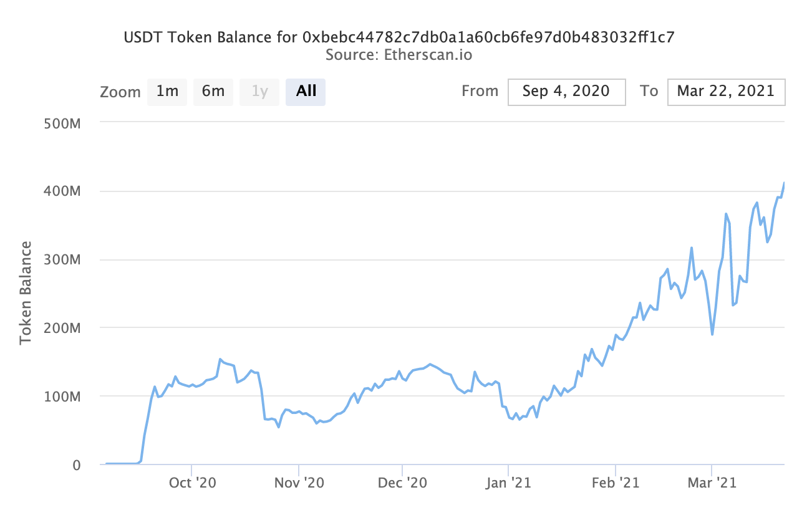
Task: Click the USDT Token Balance chart title
Action: pos(399,37)
